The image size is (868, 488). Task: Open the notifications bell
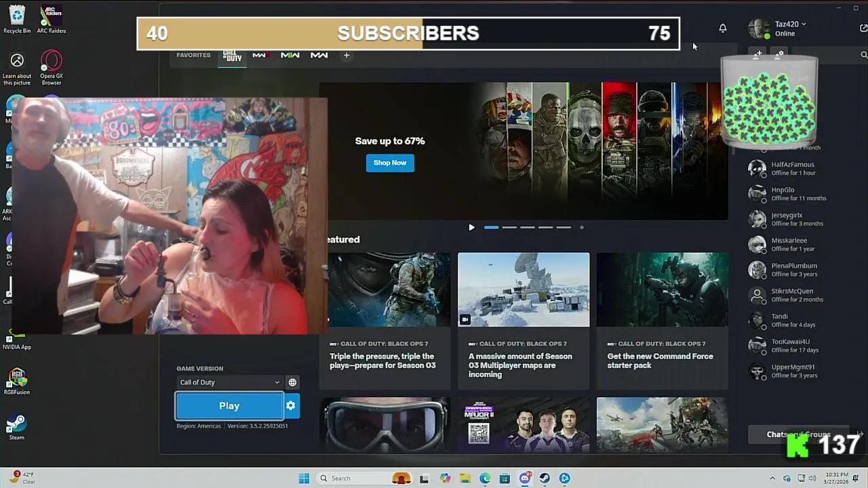723,28
